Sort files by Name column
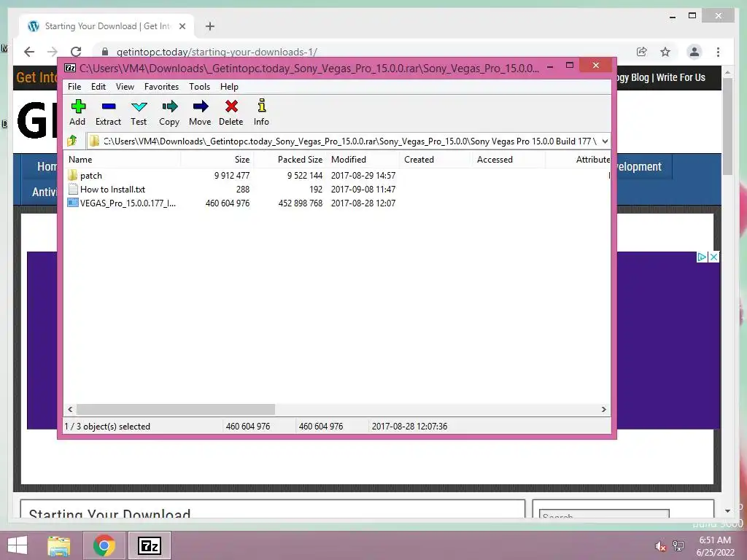Image resolution: width=747 pixels, height=560 pixels. click(x=122, y=160)
